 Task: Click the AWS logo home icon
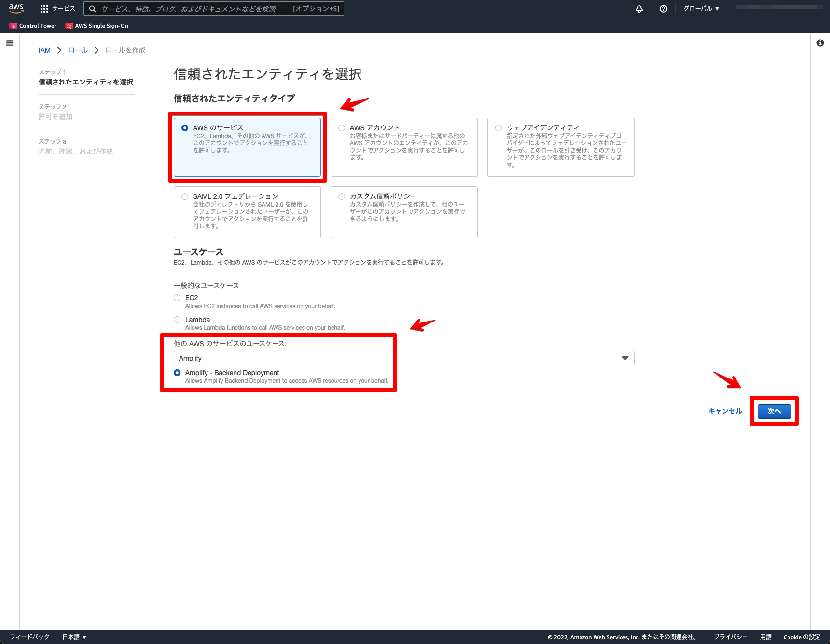(16, 9)
